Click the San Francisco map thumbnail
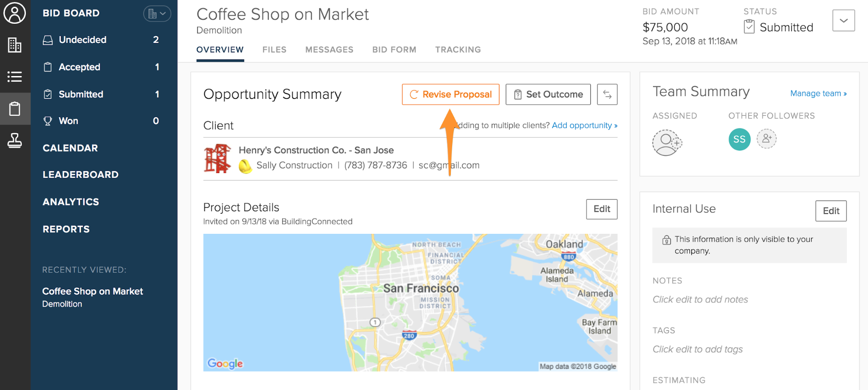The image size is (868, 390). 410,302
